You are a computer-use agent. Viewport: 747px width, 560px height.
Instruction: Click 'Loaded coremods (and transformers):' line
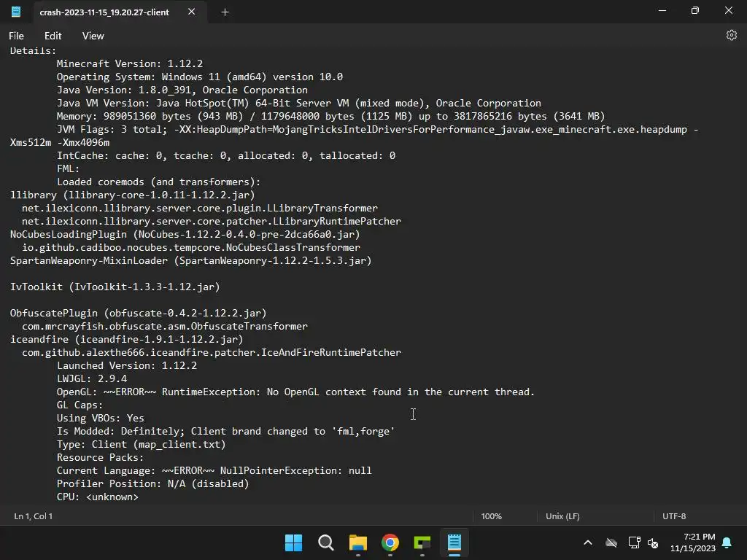click(x=158, y=182)
